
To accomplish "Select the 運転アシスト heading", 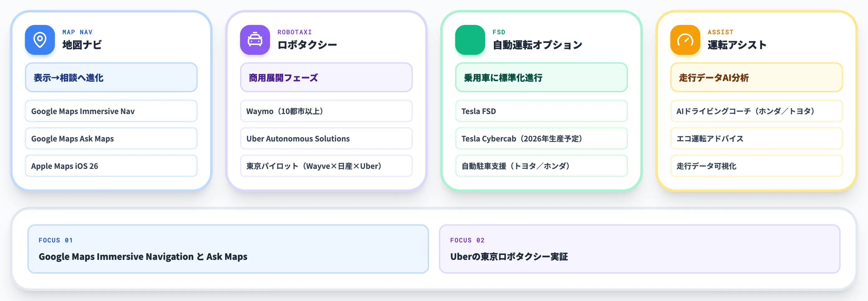I will pyautogui.click(x=737, y=45).
